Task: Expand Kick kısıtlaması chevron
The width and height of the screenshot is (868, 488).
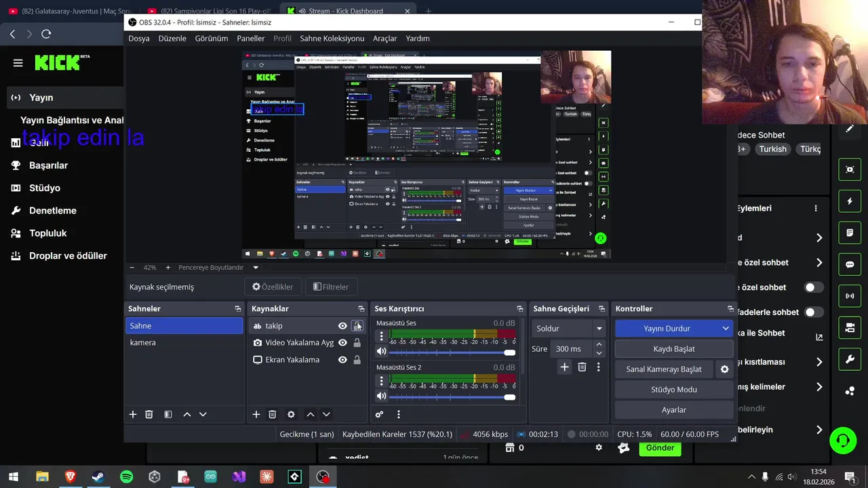Action: click(819, 362)
